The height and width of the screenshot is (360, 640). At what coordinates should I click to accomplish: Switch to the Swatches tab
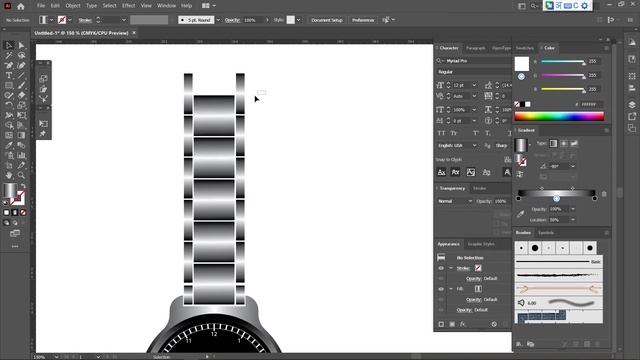coord(524,48)
